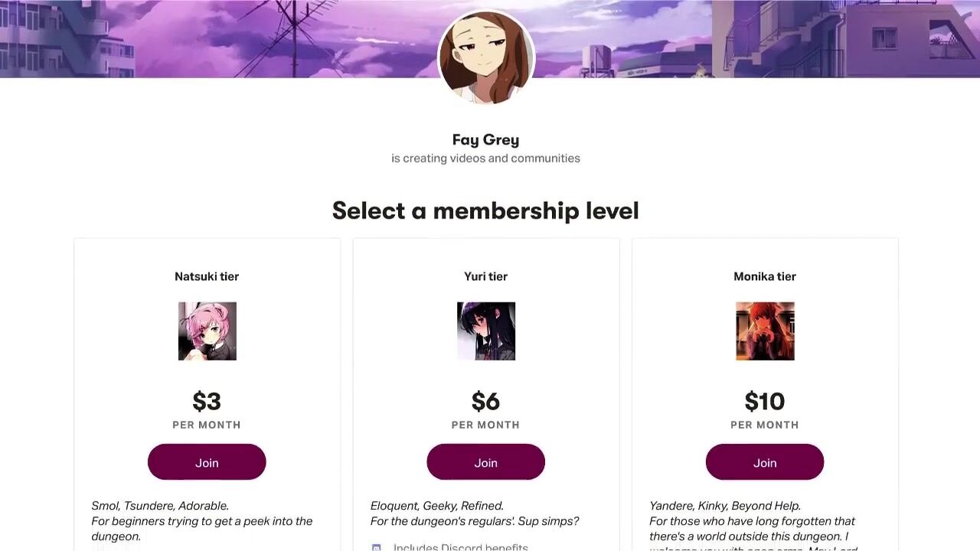Click the Fay Grey creator name
This screenshot has height=551, width=980.
point(485,140)
